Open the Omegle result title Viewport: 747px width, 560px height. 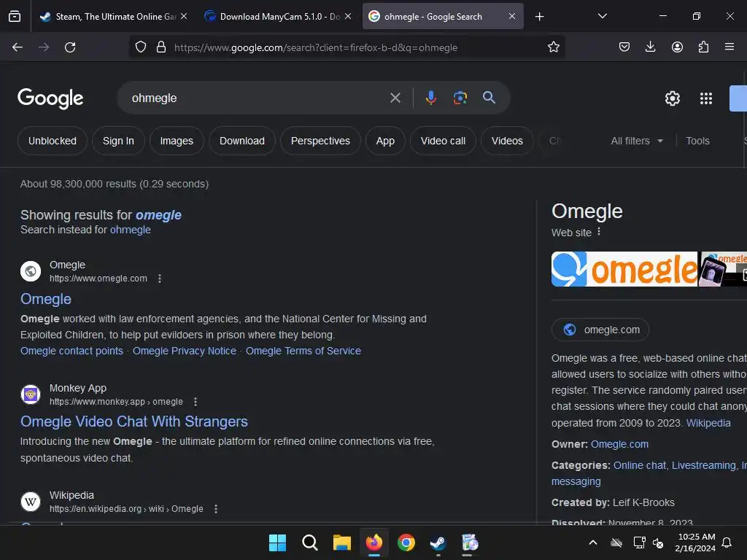pyautogui.click(x=46, y=299)
